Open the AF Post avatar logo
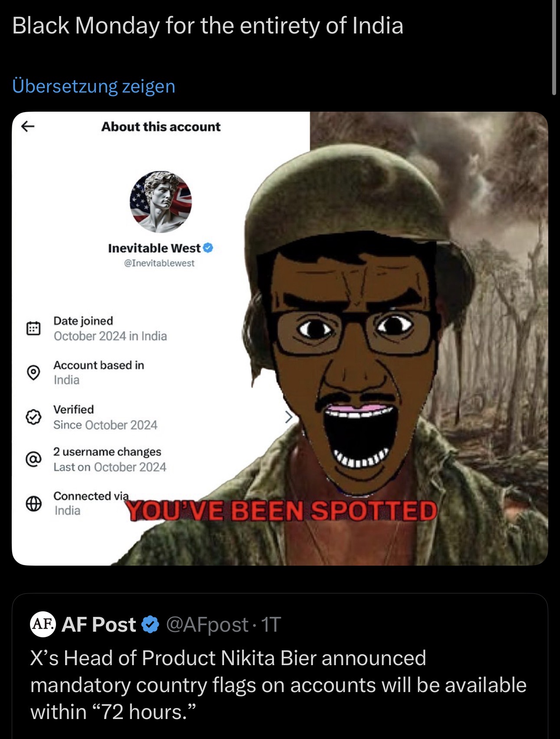The height and width of the screenshot is (739, 560). click(x=43, y=624)
